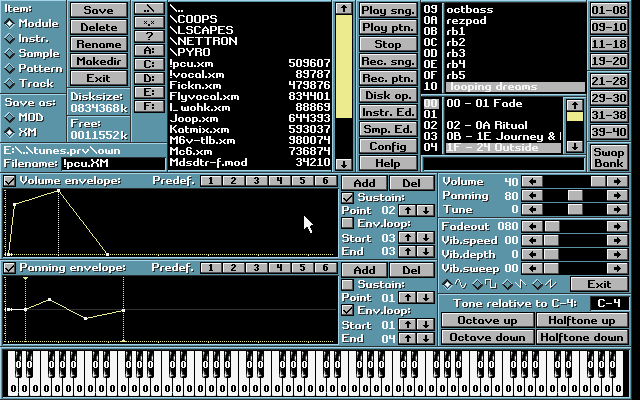The width and height of the screenshot is (640, 400).
Task: Click the ? button in disk op
Action: click(149, 36)
